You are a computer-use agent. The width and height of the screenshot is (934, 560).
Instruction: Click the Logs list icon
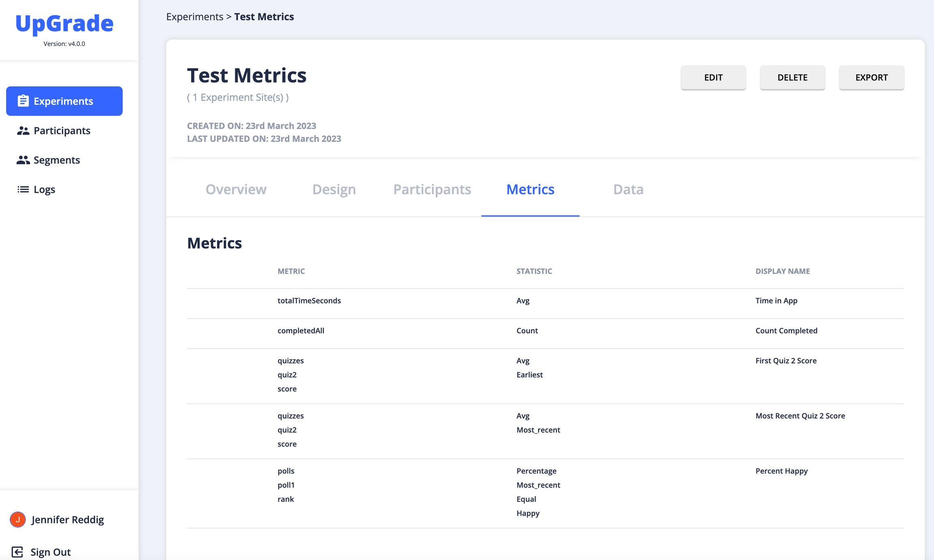coord(23,189)
